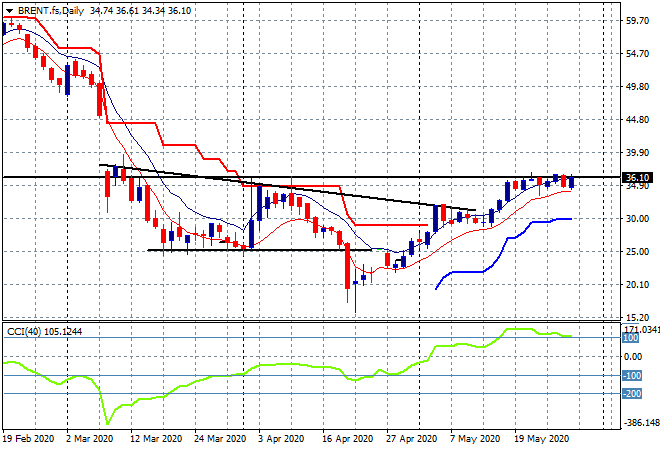This screenshot has height=450, width=660.
Task: Click the 25.00 price axis label
Action: click(637, 251)
